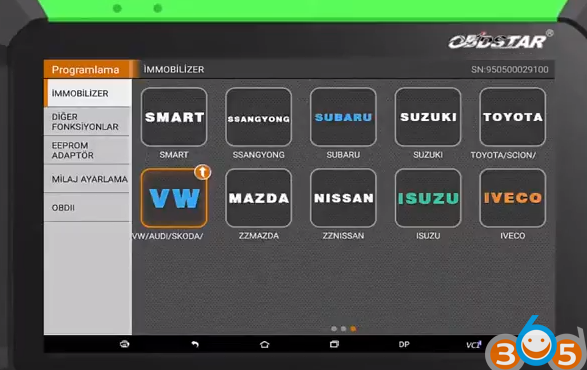Jump to first page indicator dot
Screen dimensions: 587x370
pos(334,329)
